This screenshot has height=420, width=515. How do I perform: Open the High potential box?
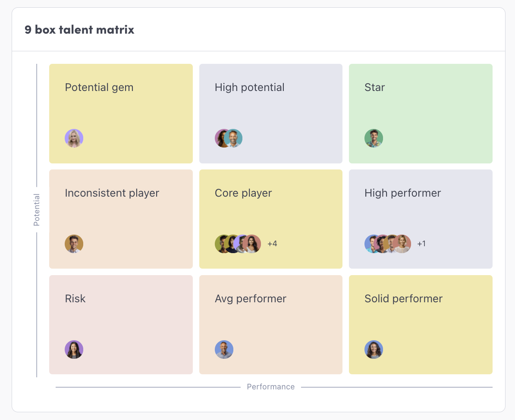(271, 113)
